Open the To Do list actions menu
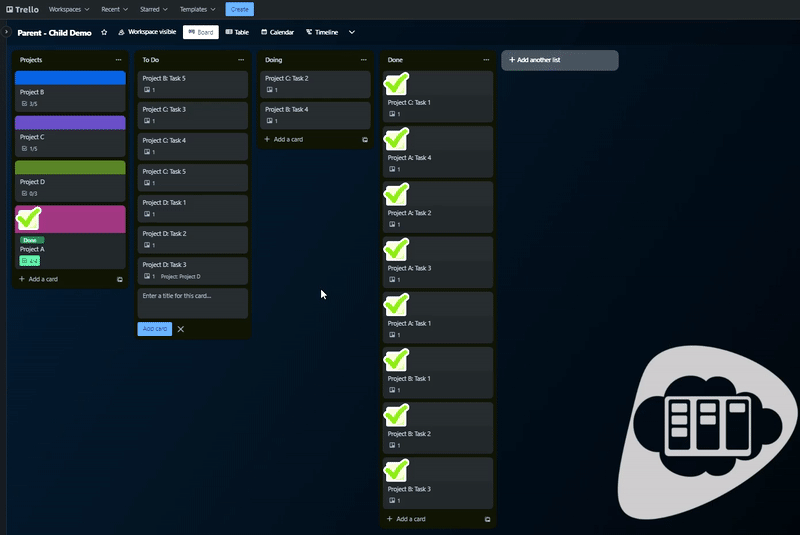The image size is (800, 535). pos(241,60)
